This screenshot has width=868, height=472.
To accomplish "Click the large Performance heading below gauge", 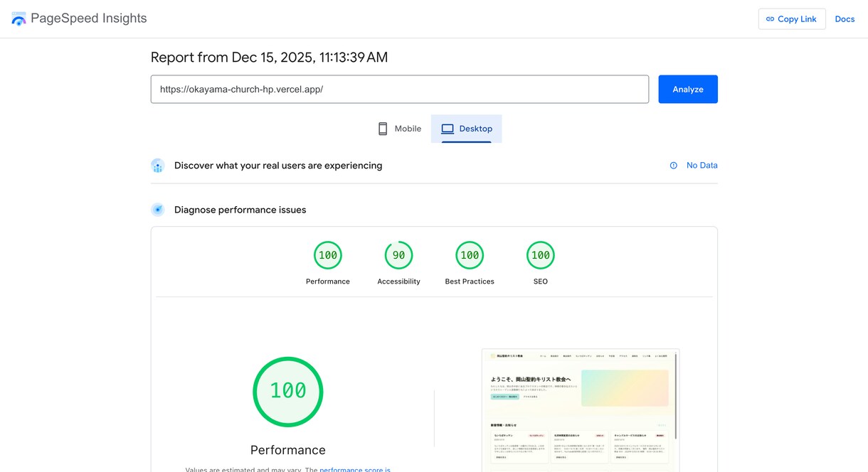I will point(288,450).
